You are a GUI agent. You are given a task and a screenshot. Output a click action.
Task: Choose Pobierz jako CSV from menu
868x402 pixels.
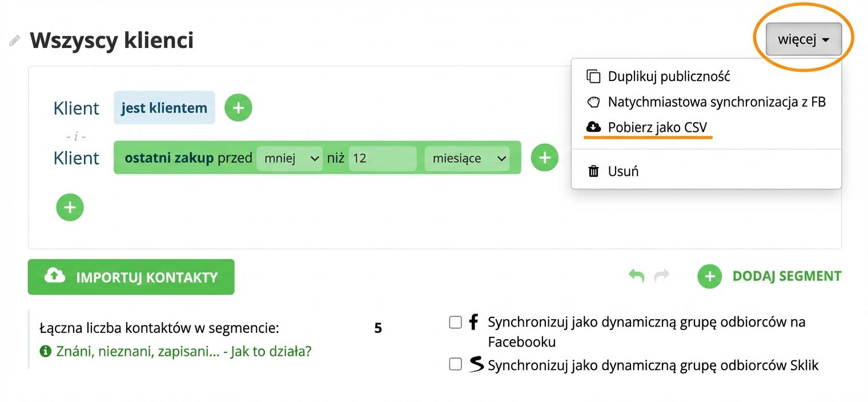point(657,127)
